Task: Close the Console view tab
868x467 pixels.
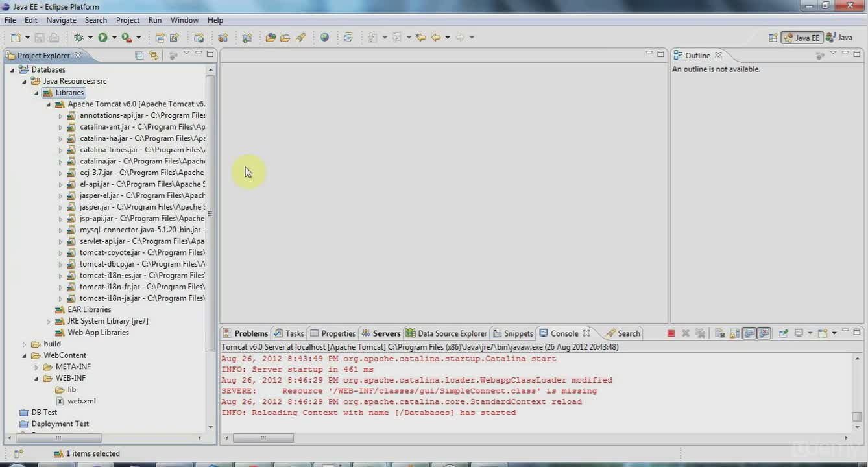Action: 586,333
